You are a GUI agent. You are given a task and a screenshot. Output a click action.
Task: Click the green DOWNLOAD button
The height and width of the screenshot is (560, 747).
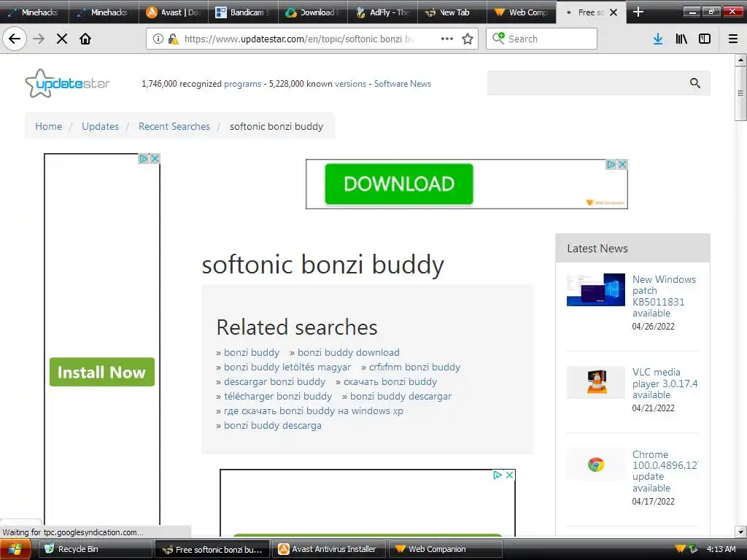(x=399, y=184)
